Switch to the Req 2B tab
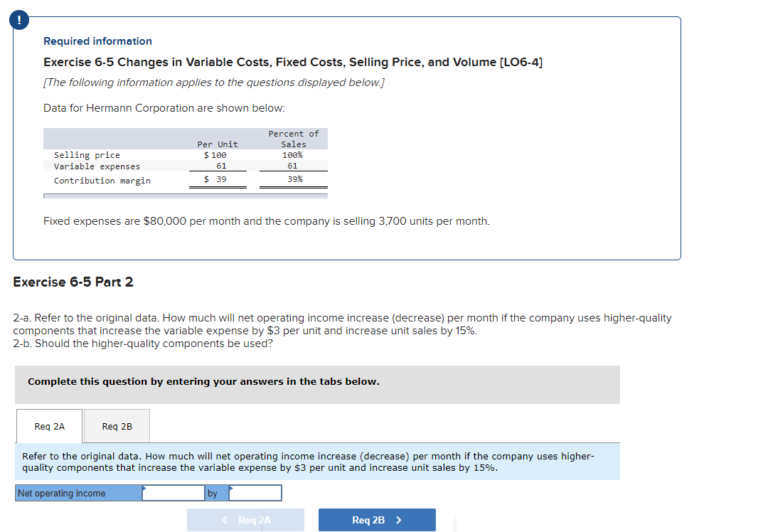This screenshot has width=763, height=532. click(x=116, y=426)
